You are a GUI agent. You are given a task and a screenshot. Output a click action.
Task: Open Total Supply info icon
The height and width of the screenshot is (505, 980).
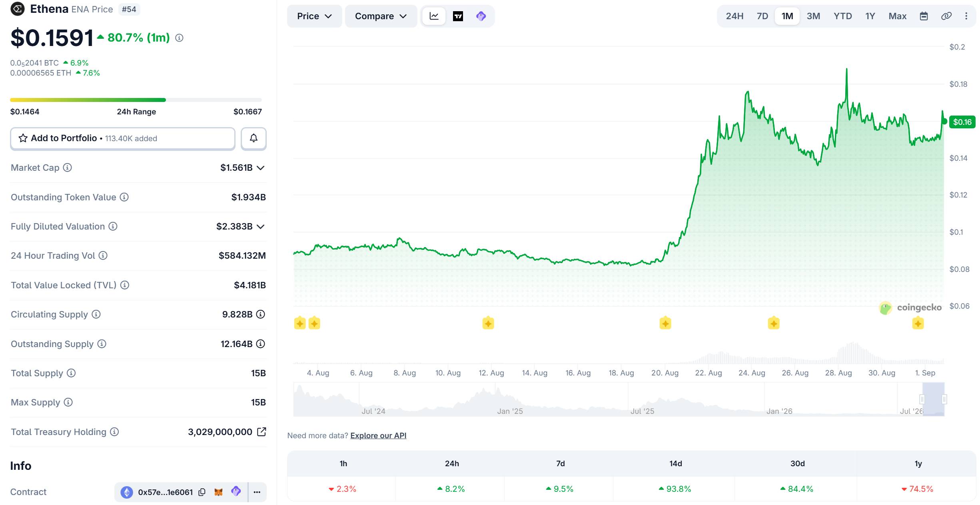(71, 373)
